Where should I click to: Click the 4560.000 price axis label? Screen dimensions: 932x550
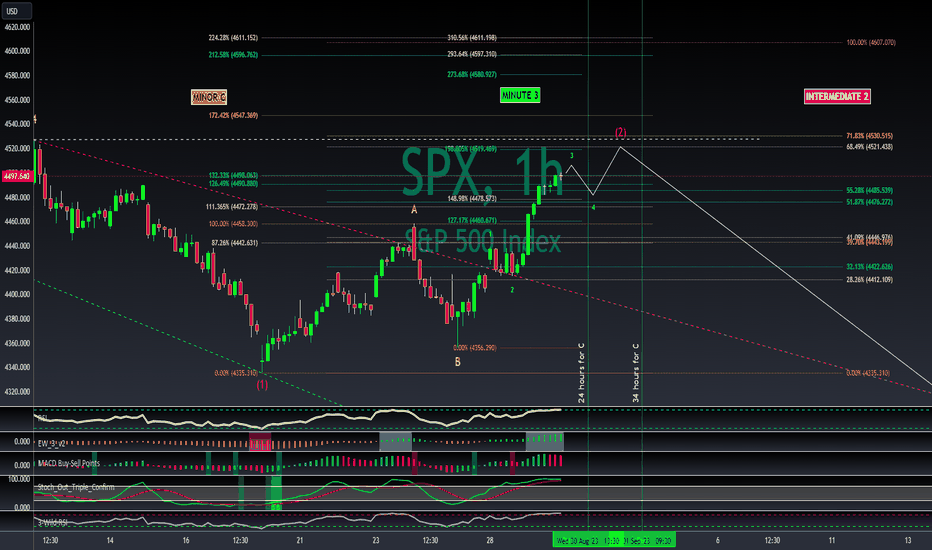pyautogui.click(x=17, y=100)
